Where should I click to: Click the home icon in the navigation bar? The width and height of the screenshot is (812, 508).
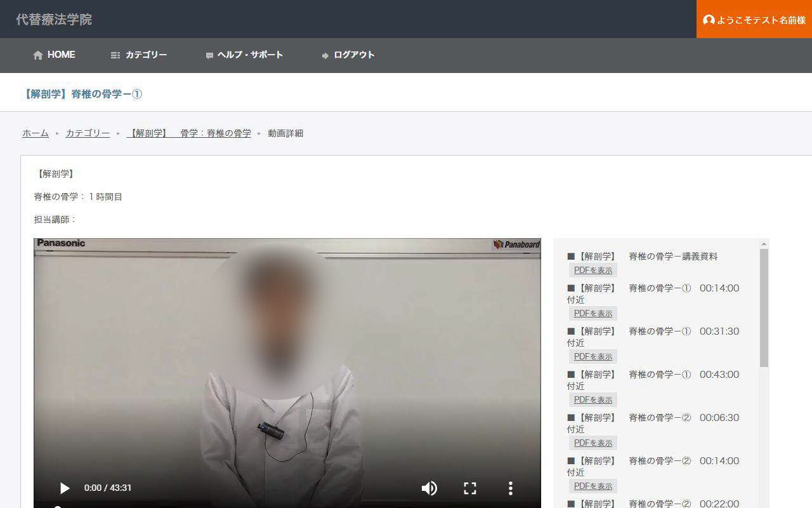(x=38, y=55)
